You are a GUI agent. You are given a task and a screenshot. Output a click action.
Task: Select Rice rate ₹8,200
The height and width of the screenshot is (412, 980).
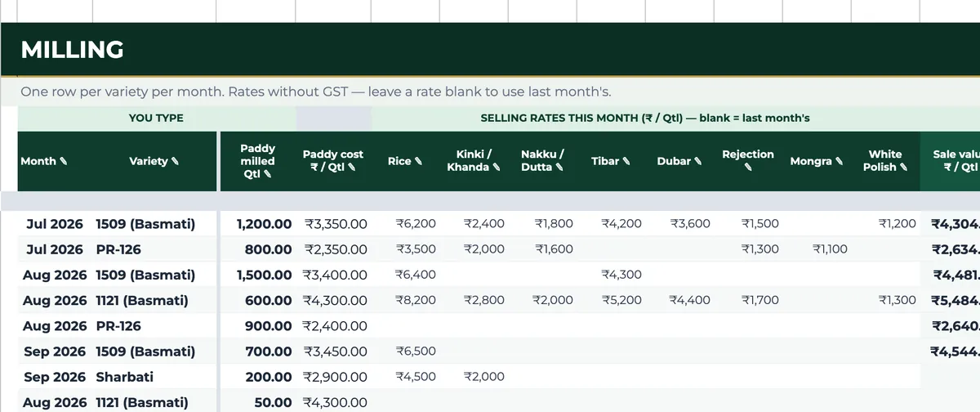pos(416,300)
